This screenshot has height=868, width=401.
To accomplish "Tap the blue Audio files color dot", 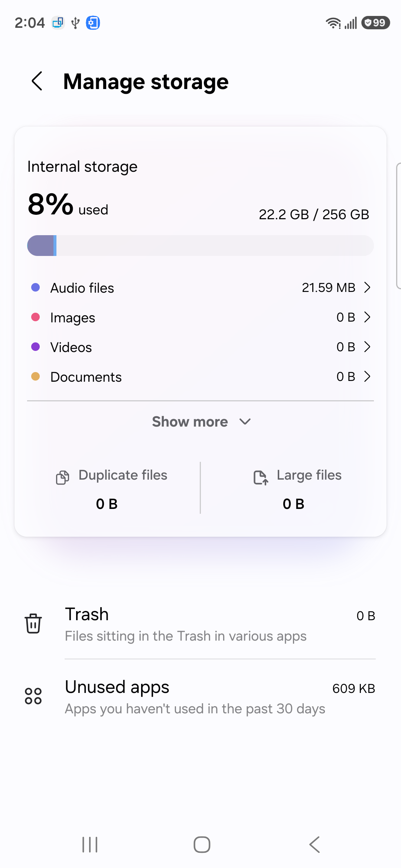I will click(x=36, y=287).
